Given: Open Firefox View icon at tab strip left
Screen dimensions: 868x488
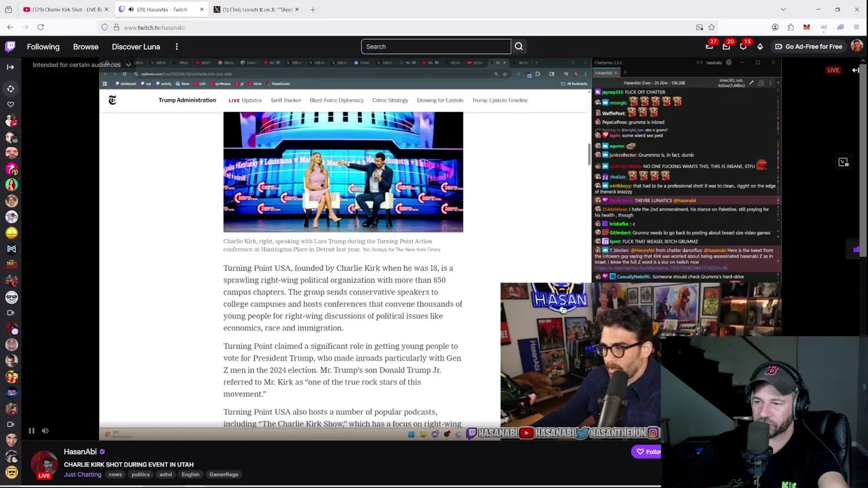Looking at the screenshot, I should tap(8, 9).
